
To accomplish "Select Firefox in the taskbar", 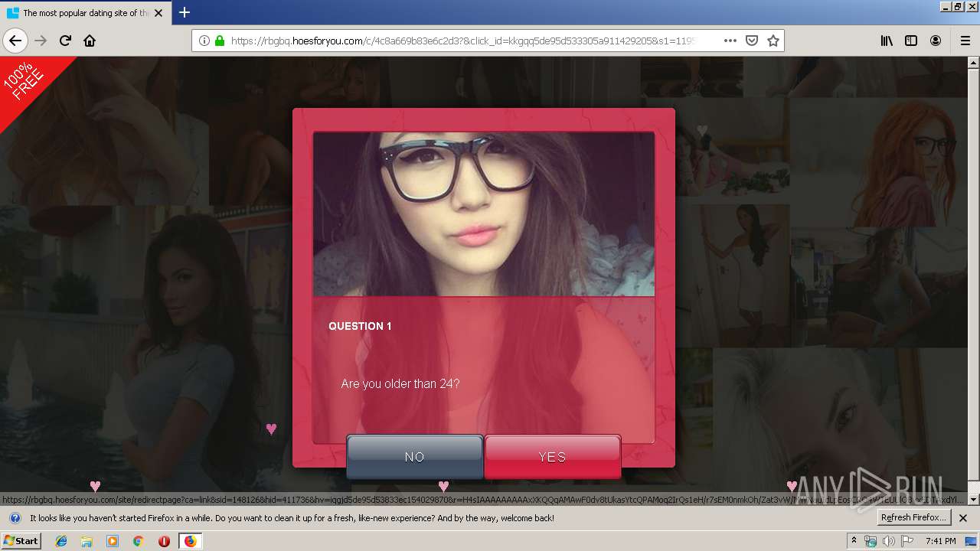I will click(190, 541).
